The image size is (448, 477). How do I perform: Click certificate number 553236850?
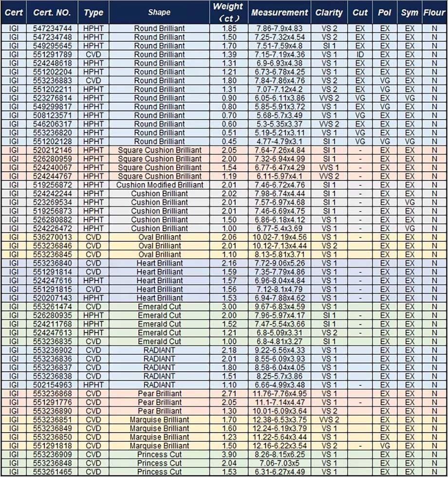[x=53, y=437]
